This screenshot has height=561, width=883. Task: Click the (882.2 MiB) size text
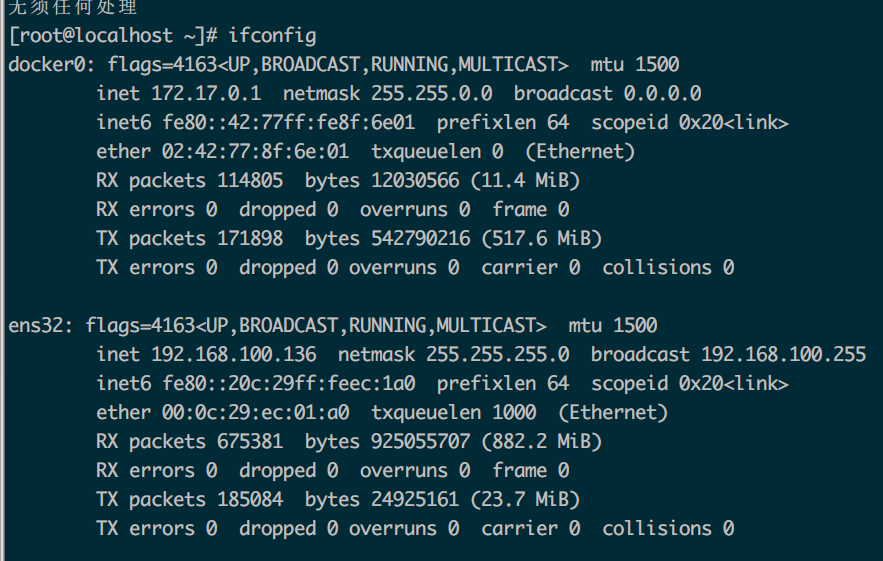(x=542, y=442)
